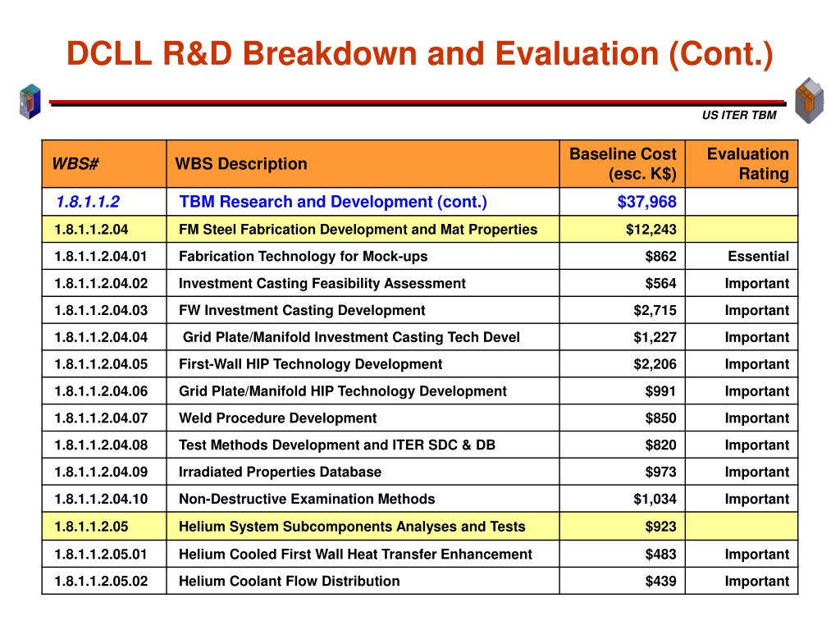The image size is (840, 630).
Task: Click the total cost '$37,968'
Action: click(x=646, y=202)
